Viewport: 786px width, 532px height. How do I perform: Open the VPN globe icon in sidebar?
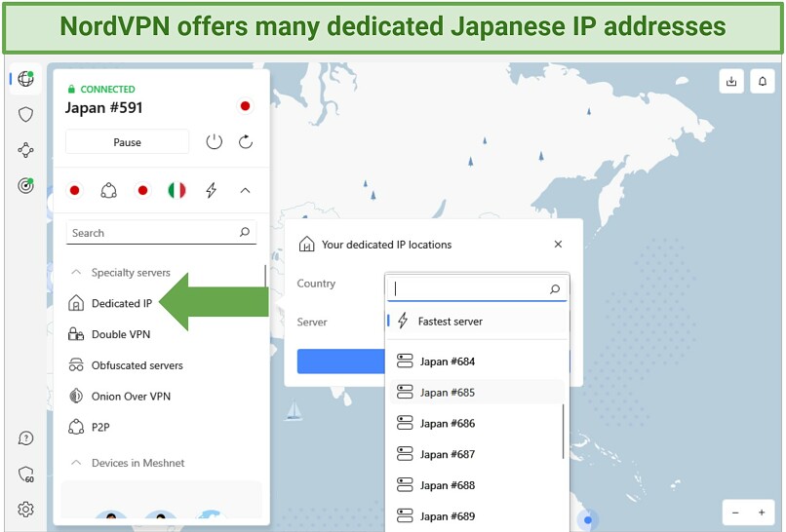pos(25,79)
